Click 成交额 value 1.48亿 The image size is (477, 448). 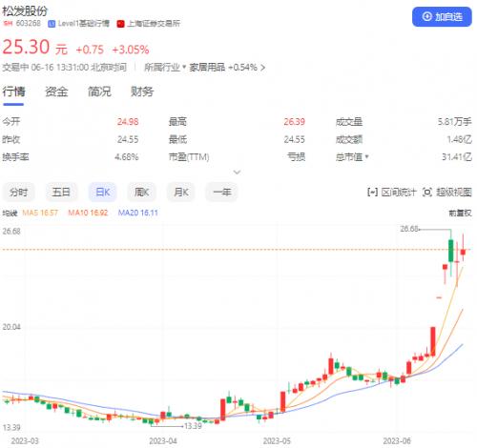459,139
